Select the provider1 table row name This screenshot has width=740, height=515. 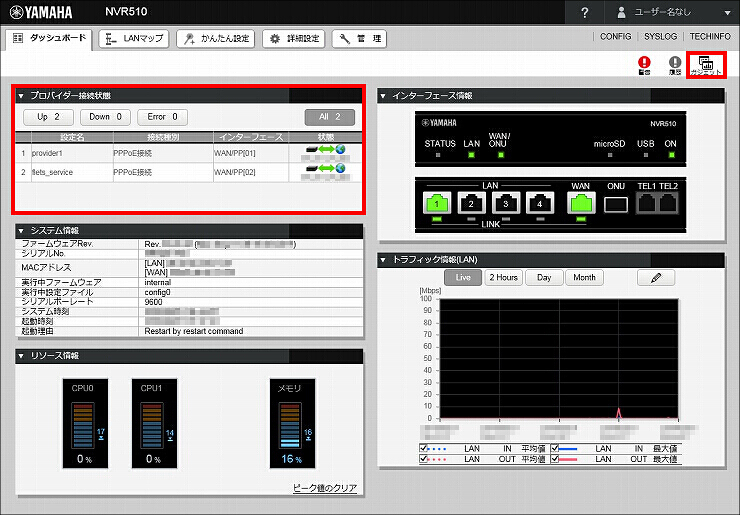point(47,153)
